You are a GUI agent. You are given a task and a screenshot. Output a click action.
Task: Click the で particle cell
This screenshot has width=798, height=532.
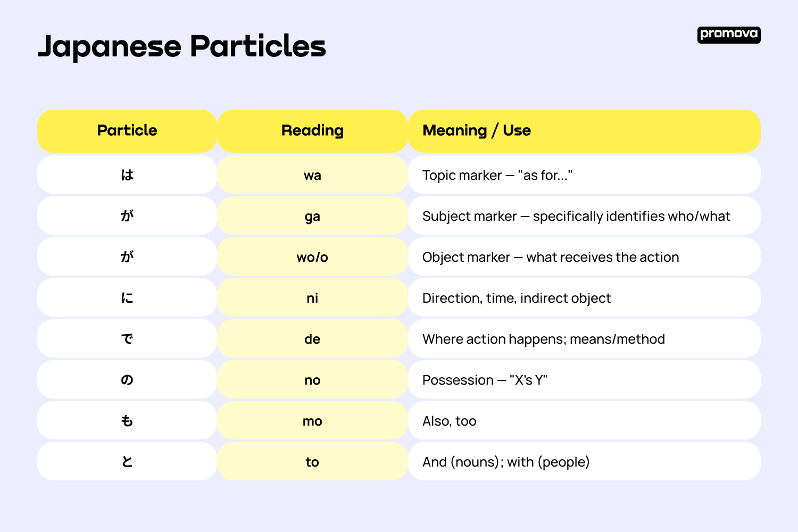tap(127, 338)
